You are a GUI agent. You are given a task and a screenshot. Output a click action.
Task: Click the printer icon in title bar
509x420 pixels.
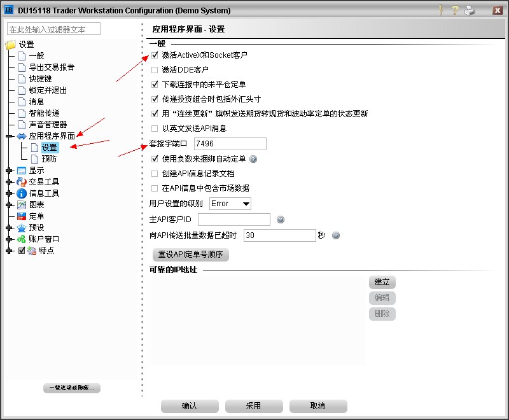click(470, 10)
